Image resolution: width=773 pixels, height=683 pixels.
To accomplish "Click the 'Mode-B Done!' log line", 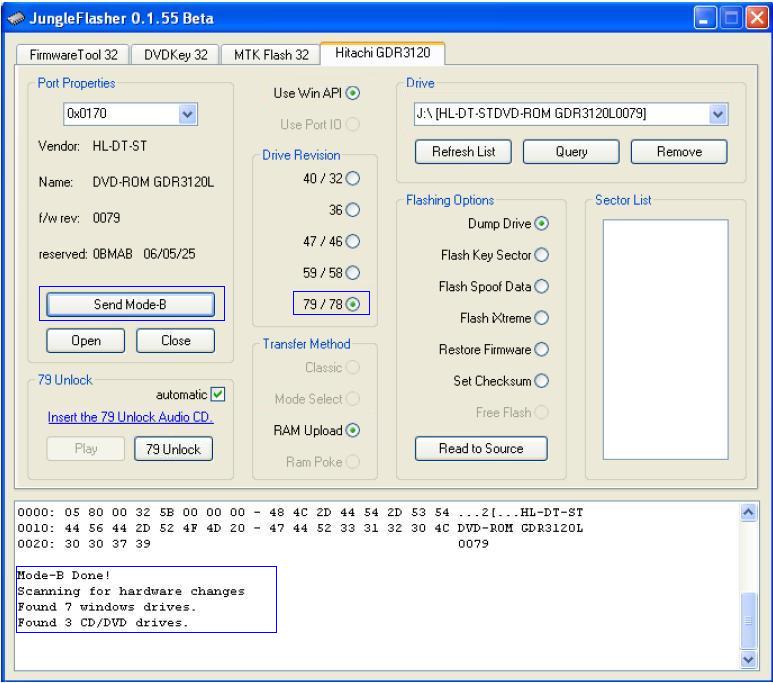I will point(64,575).
